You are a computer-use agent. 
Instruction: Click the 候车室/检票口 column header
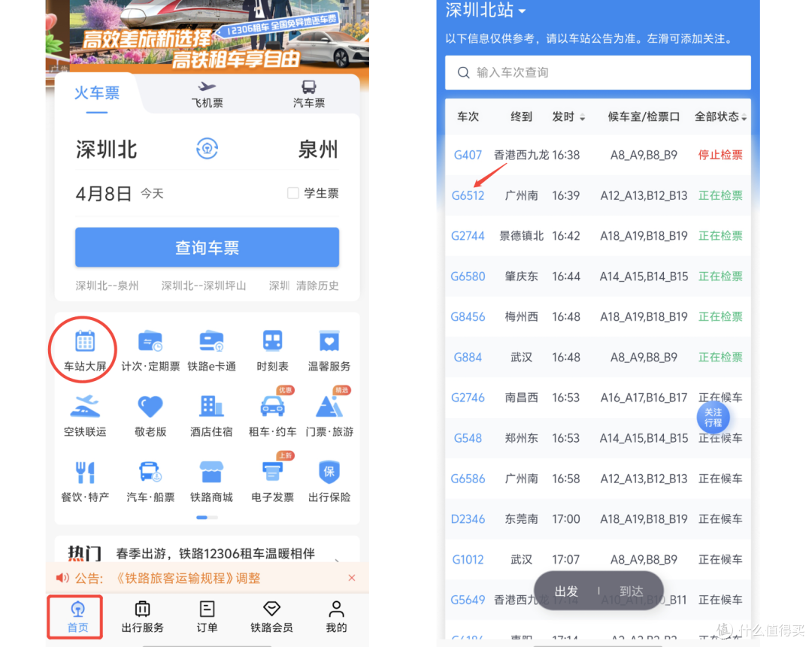point(644,116)
